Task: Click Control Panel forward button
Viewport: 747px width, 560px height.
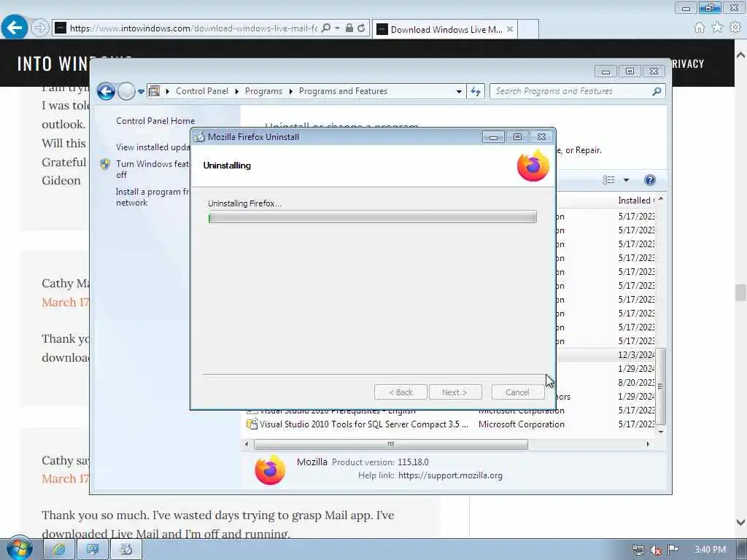Action: [126, 91]
